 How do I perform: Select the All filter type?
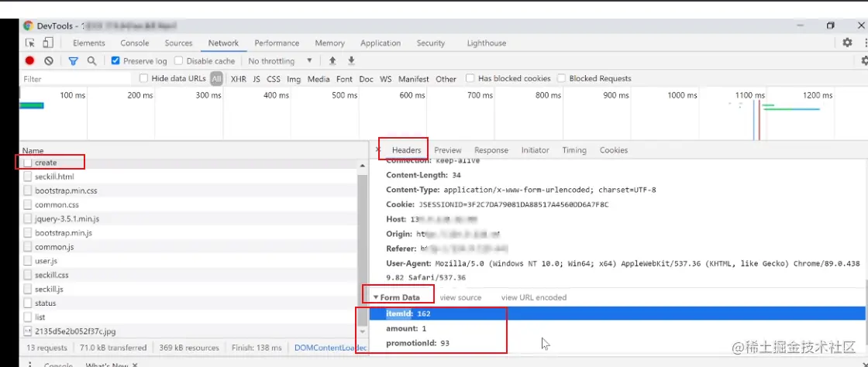216,79
